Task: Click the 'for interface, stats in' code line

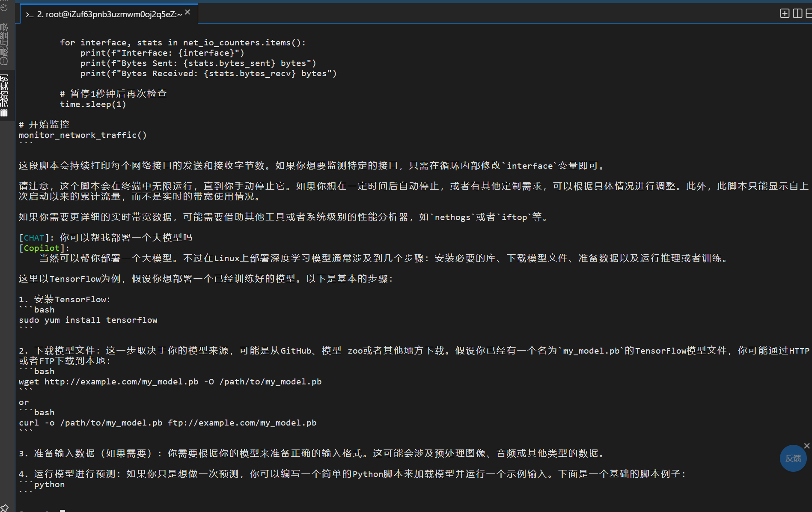Action: [183, 42]
